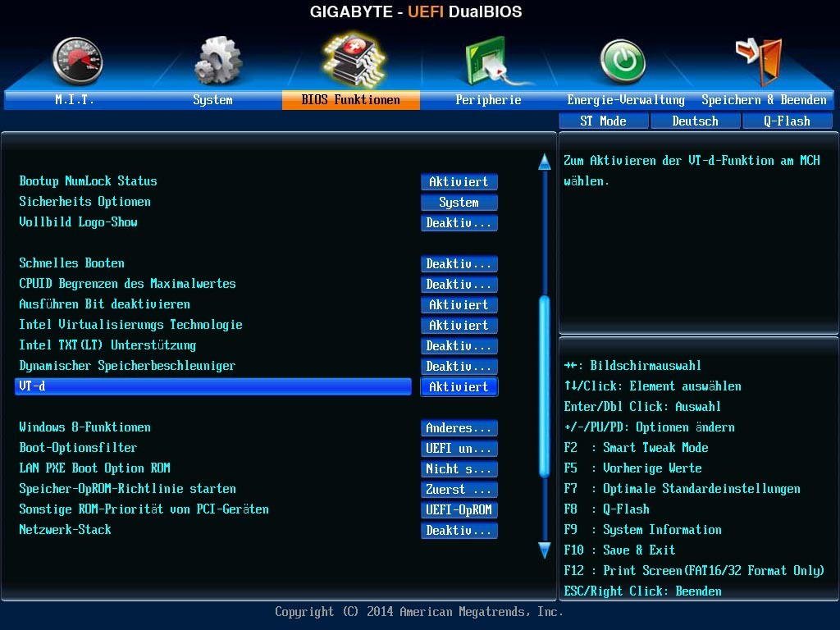Toggle Vollbild Logo-Show value

click(459, 222)
